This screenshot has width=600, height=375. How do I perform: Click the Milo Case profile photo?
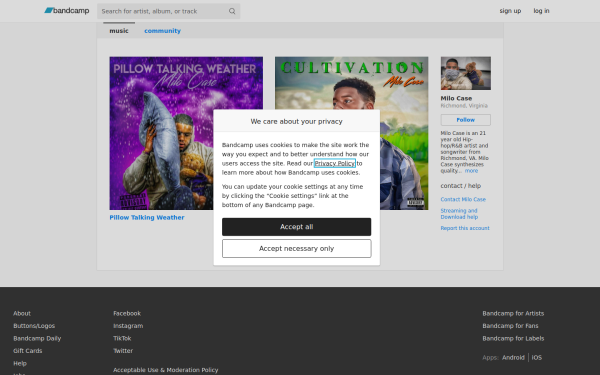(x=466, y=73)
